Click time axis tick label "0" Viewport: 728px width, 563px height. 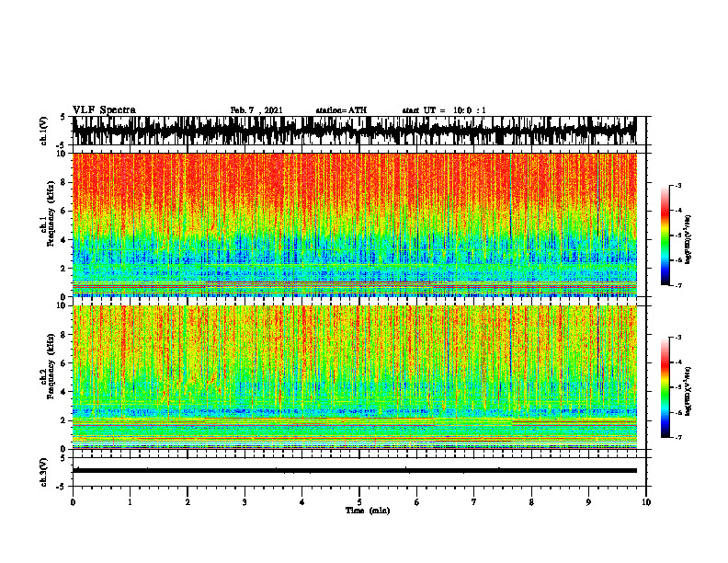pos(73,502)
